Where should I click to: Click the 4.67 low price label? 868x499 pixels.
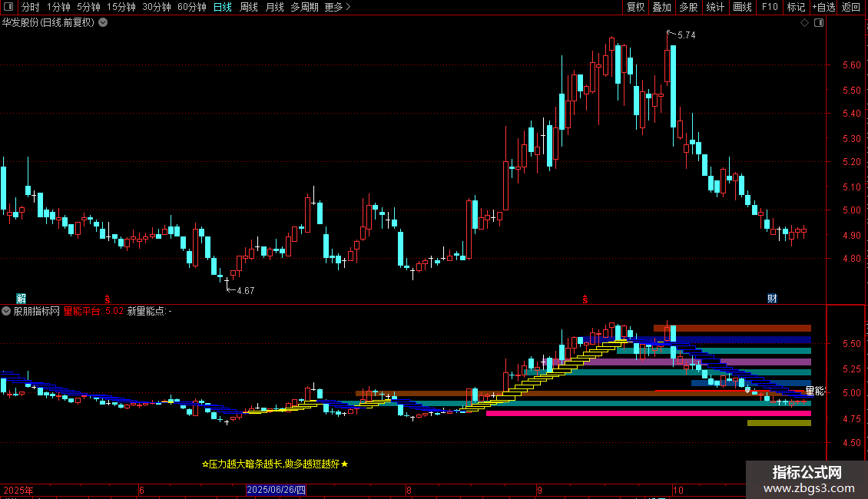[x=246, y=290]
